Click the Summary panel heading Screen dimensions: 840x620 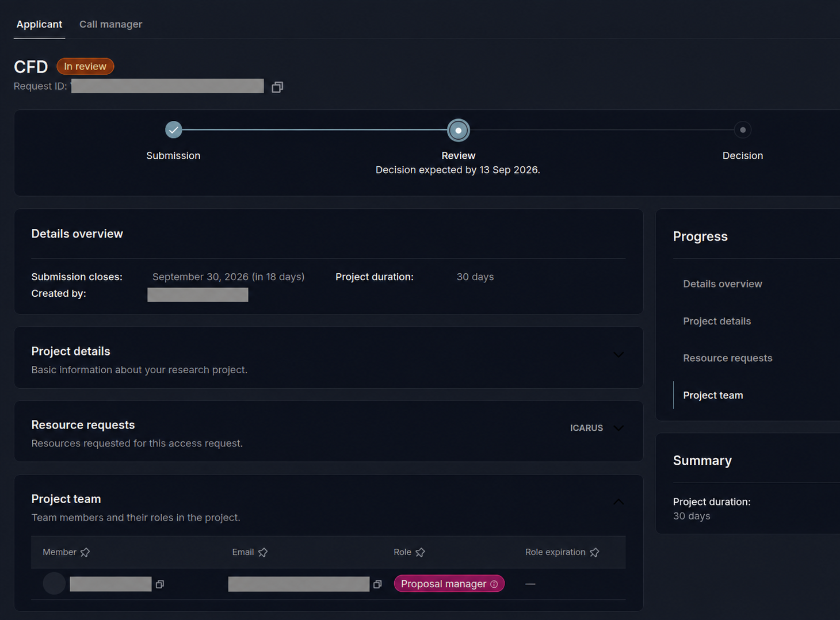point(702,461)
